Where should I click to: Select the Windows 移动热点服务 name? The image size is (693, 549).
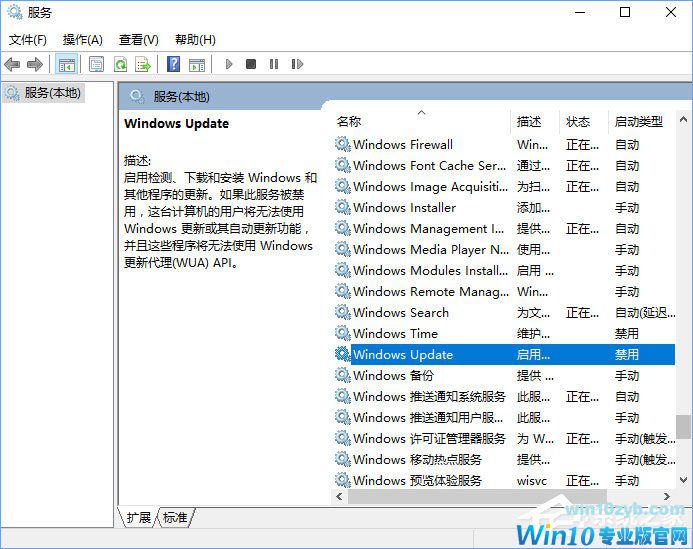pos(417,459)
